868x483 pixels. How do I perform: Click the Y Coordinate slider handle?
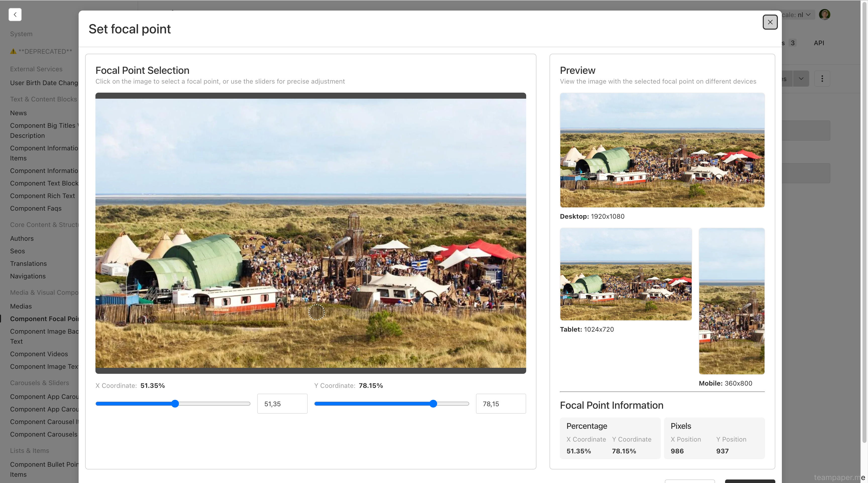[433, 403]
